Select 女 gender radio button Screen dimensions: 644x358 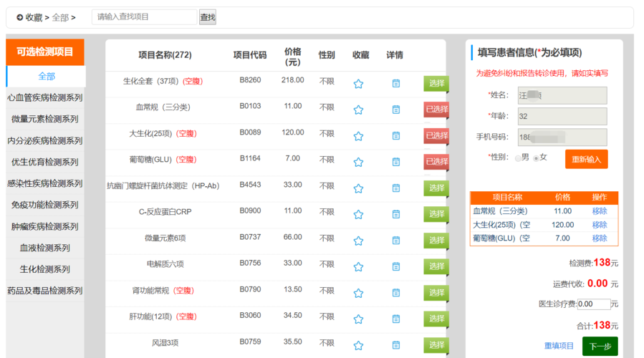pos(536,158)
